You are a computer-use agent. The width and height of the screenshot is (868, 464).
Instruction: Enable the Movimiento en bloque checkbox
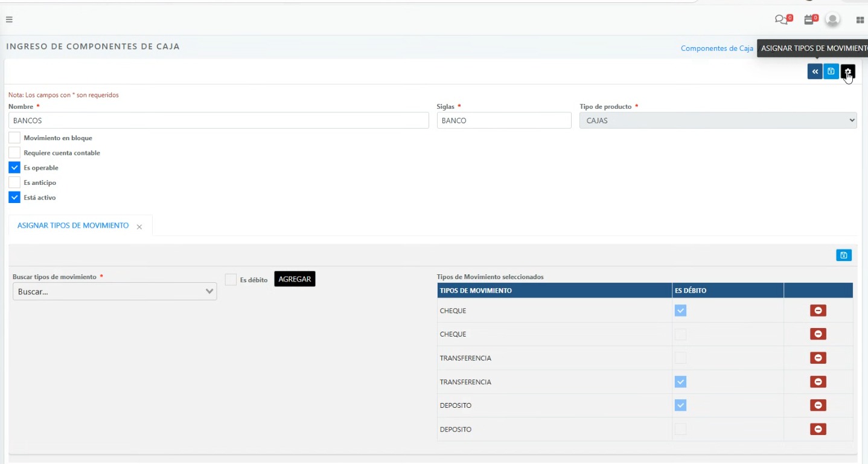[x=14, y=137]
